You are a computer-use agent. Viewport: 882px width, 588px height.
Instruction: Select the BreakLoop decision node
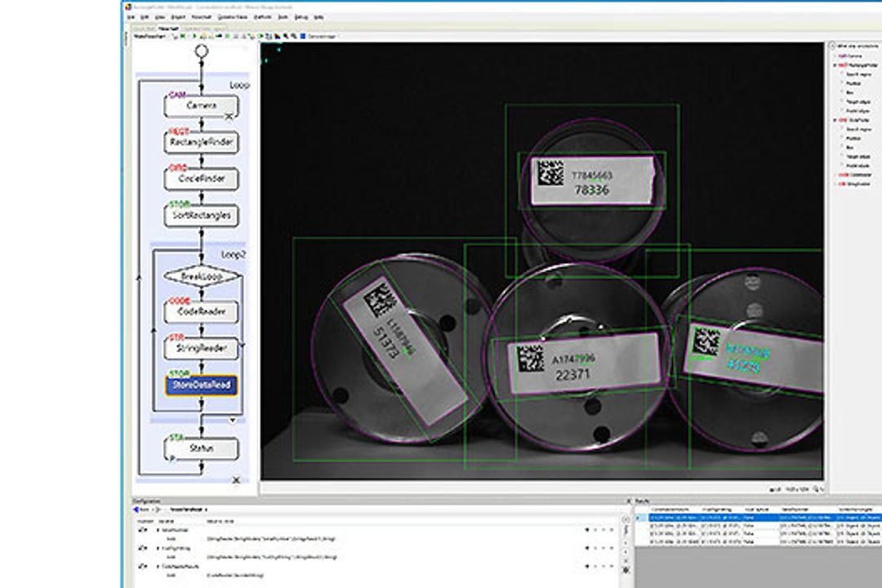click(x=202, y=276)
